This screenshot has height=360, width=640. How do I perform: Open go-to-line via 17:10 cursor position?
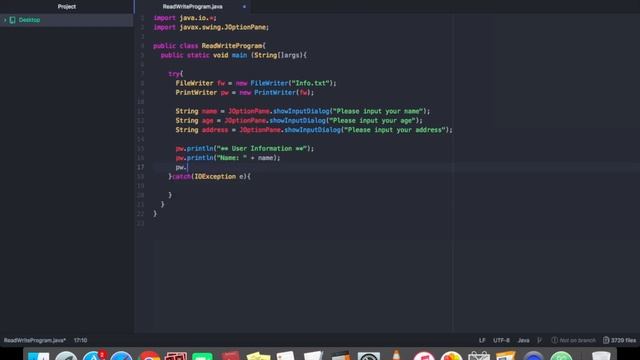pyautogui.click(x=80, y=340)
